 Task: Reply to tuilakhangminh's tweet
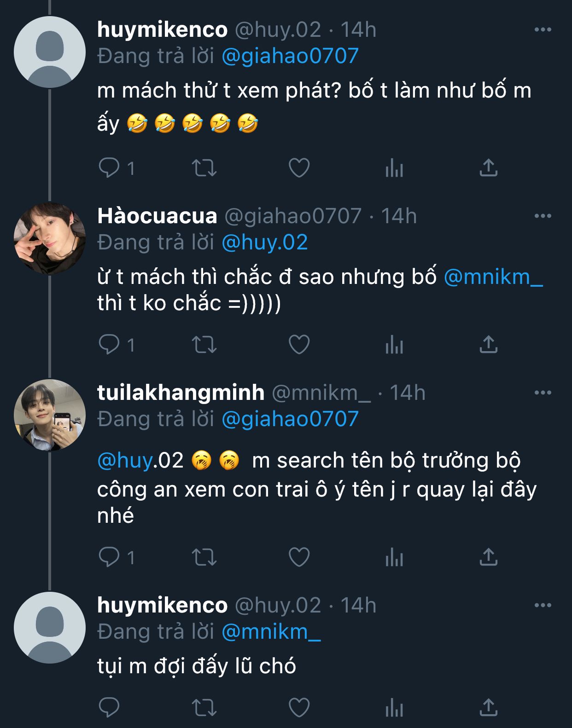pyautogui.click(x=110, y=557)
